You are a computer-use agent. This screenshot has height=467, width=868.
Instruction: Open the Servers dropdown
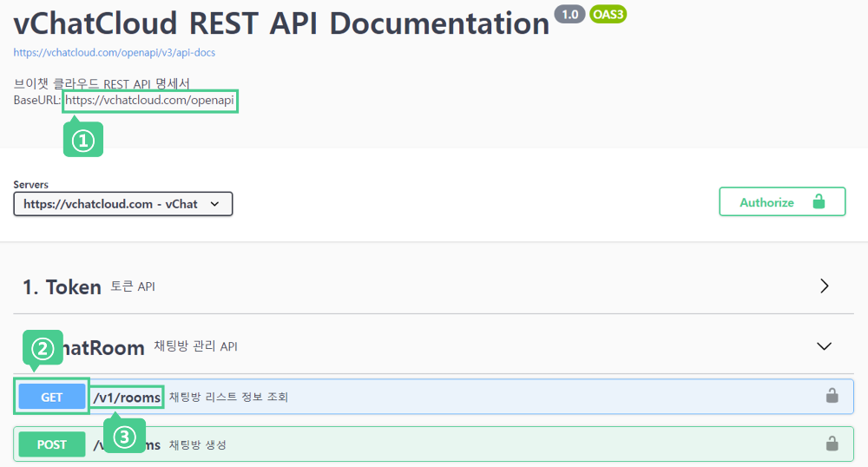[122, 204]
